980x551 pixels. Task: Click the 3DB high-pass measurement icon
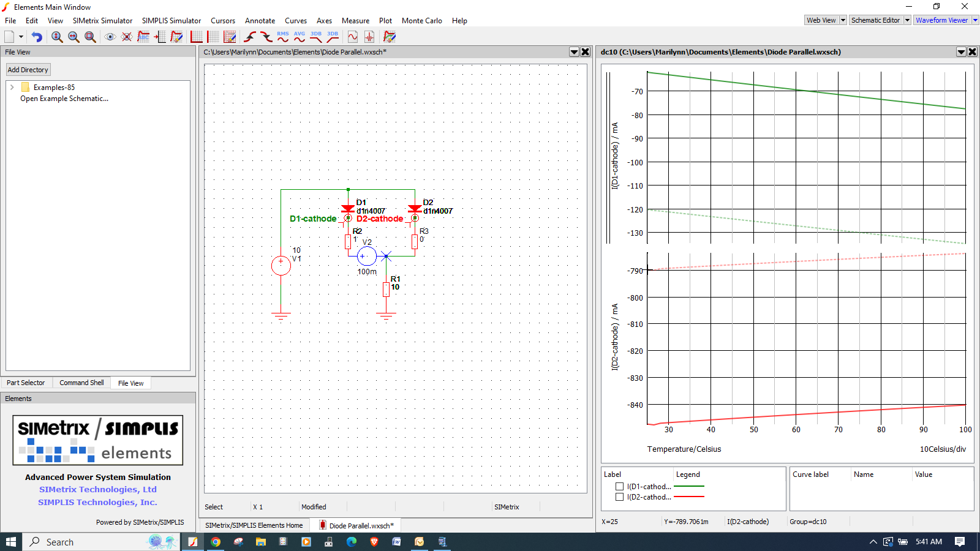click(333, 37)
